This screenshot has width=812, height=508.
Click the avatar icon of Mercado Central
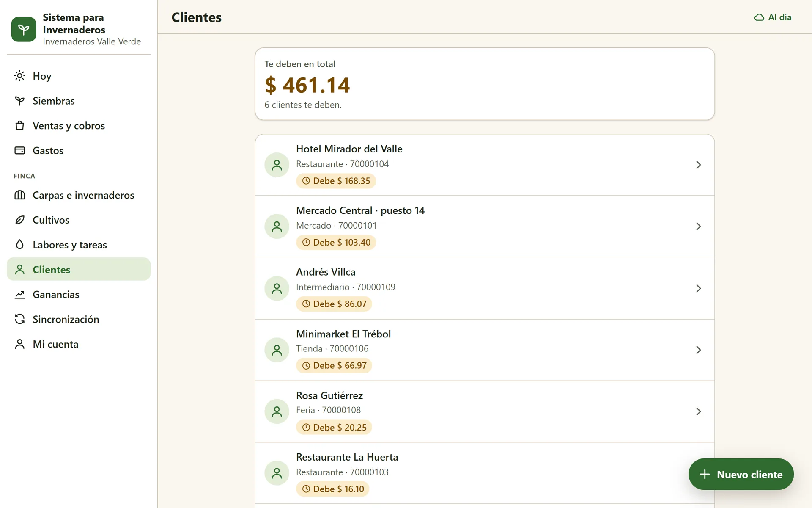coord(277,226)
